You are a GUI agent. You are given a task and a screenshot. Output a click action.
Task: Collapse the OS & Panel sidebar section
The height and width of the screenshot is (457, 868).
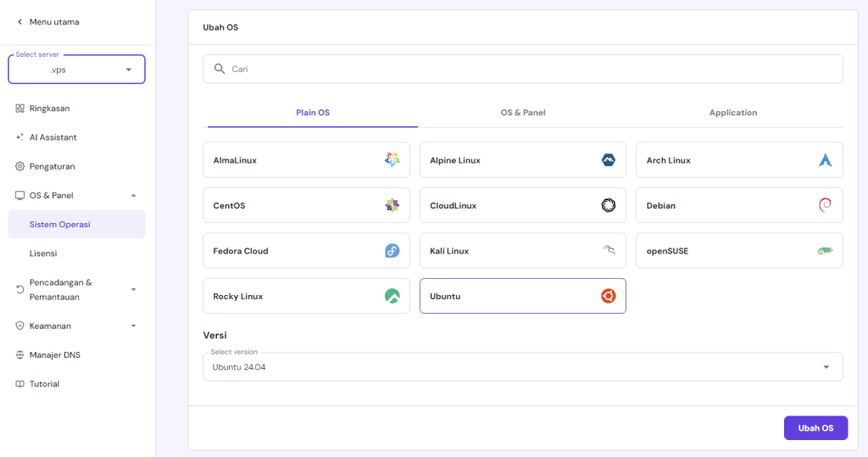133,195
